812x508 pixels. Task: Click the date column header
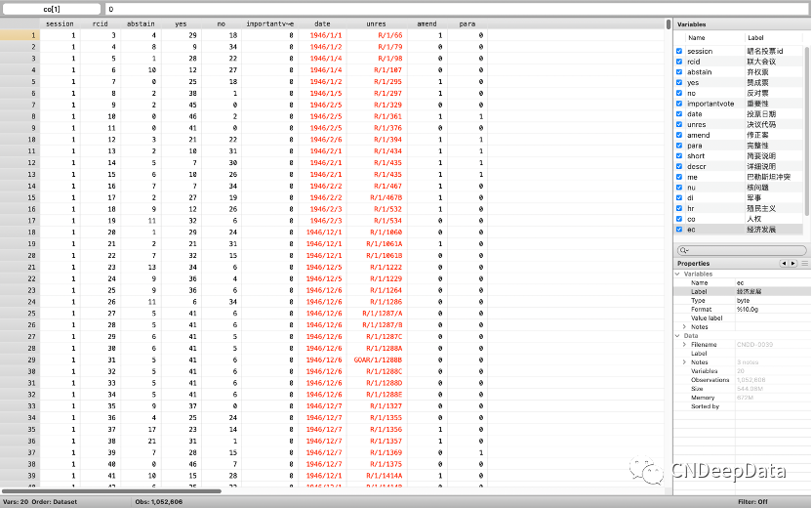[x=322, y=23]
